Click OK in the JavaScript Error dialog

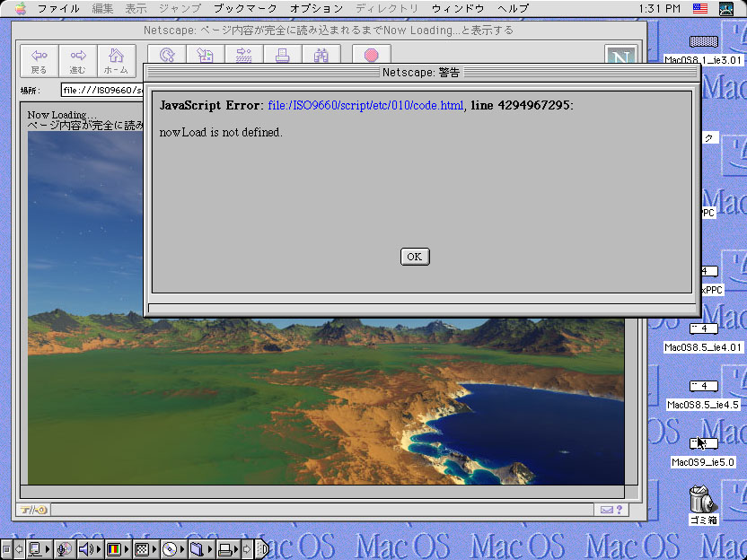point(415,257)
